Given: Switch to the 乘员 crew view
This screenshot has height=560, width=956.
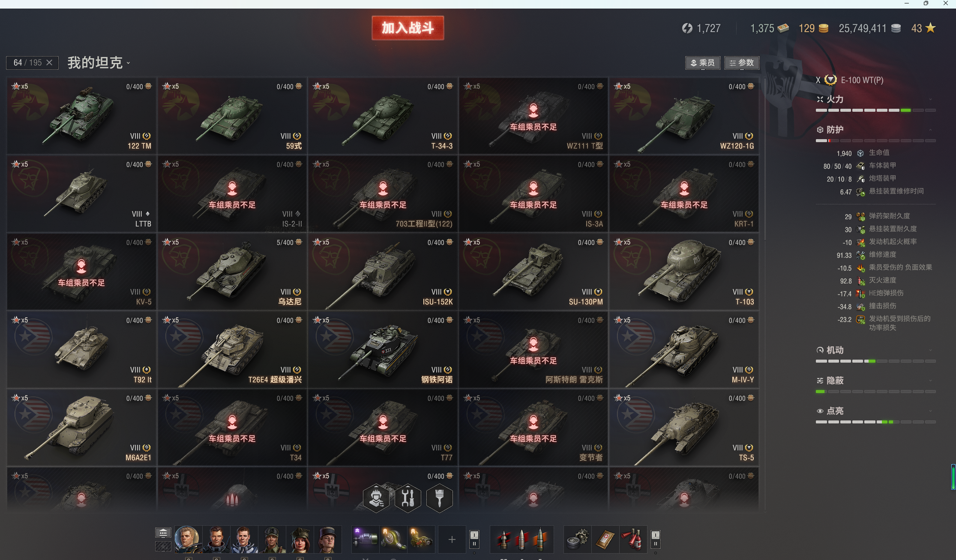Looking at the screenshot, I should coord(703,63).
